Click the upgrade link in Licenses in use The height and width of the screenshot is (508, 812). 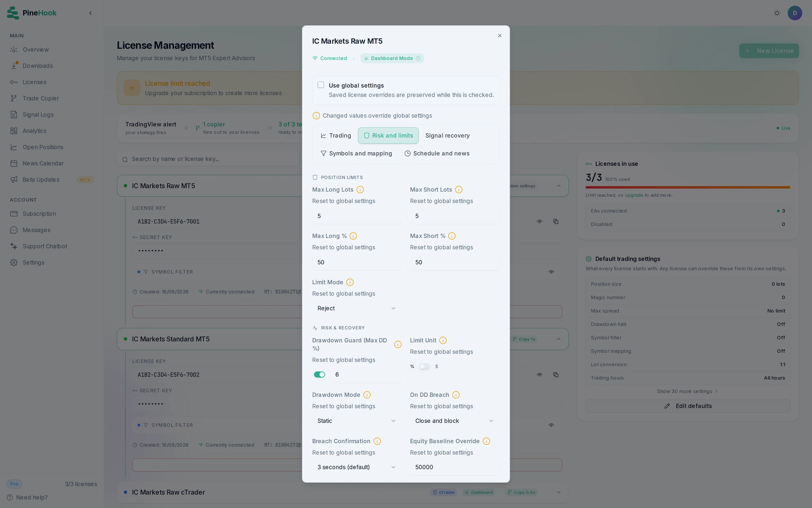point(634,195)
